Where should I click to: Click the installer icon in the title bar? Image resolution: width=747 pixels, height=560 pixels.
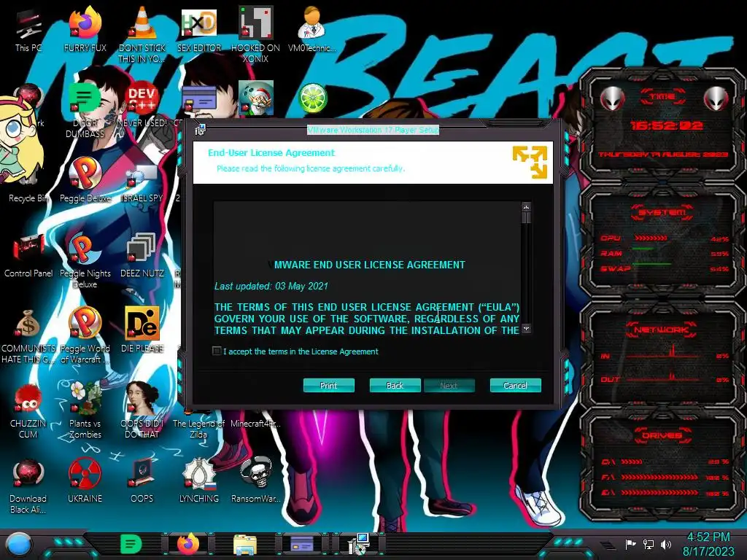point(200,130)
